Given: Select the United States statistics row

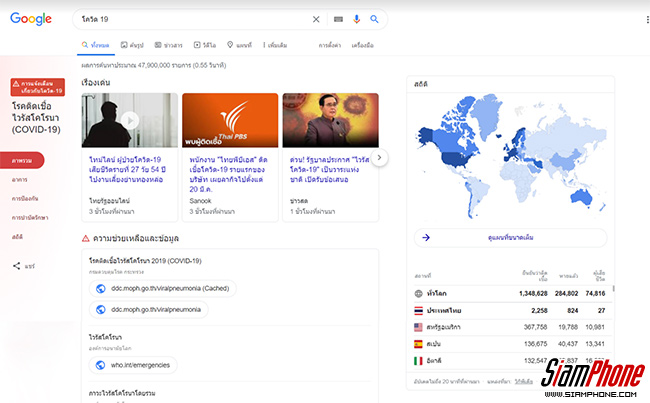Looking at the screenshot, I should coord(510,327).
